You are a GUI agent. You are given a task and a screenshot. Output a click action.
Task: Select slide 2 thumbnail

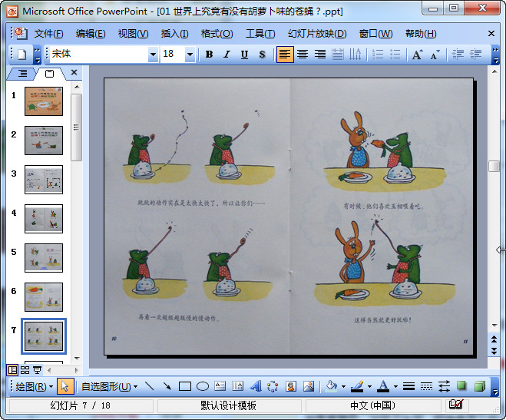pos(44,141)
